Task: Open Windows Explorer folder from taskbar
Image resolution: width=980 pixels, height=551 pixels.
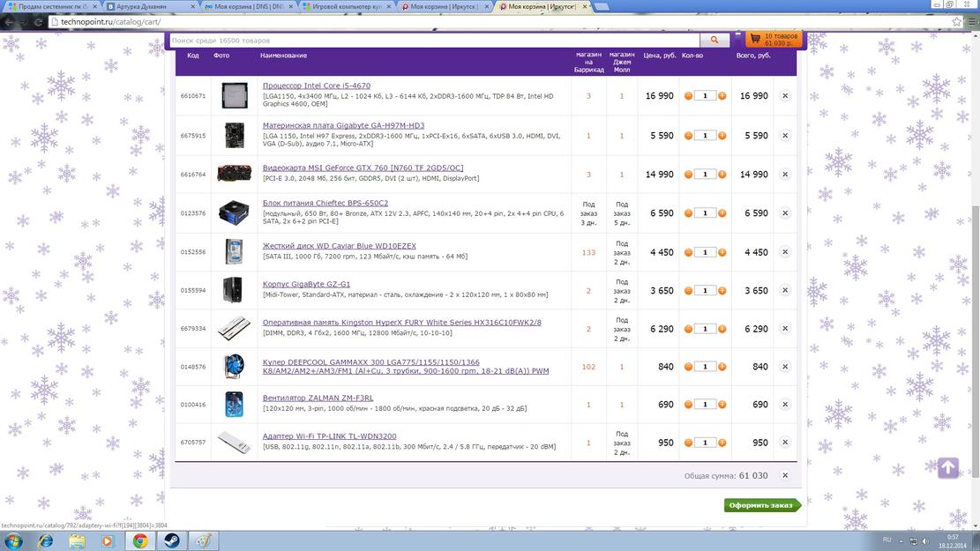Action: tap(76, 541)
